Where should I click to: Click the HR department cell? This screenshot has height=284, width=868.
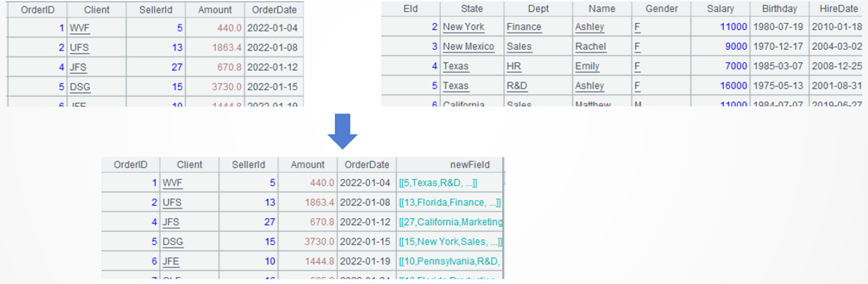[x=513, y=66]
